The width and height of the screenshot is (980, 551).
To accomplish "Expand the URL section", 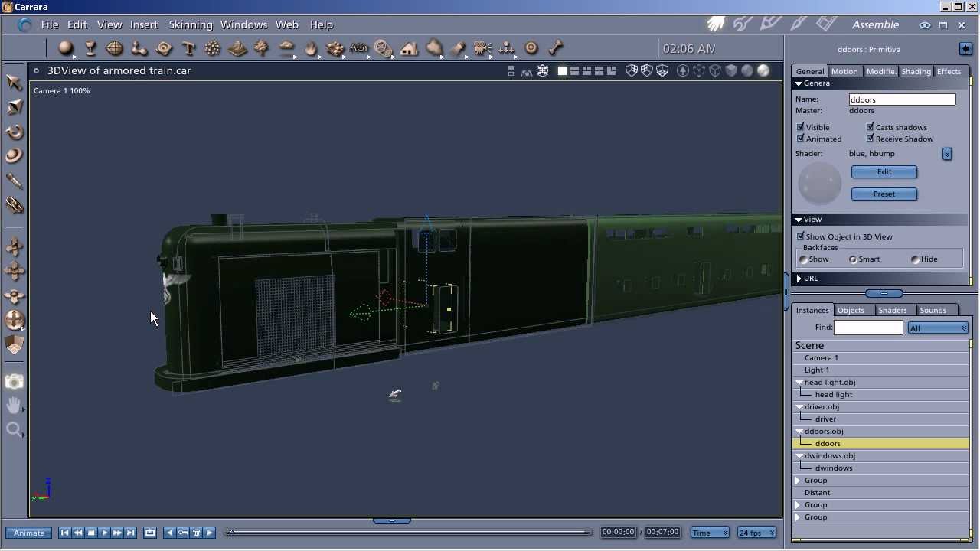I will pos(799,279).
